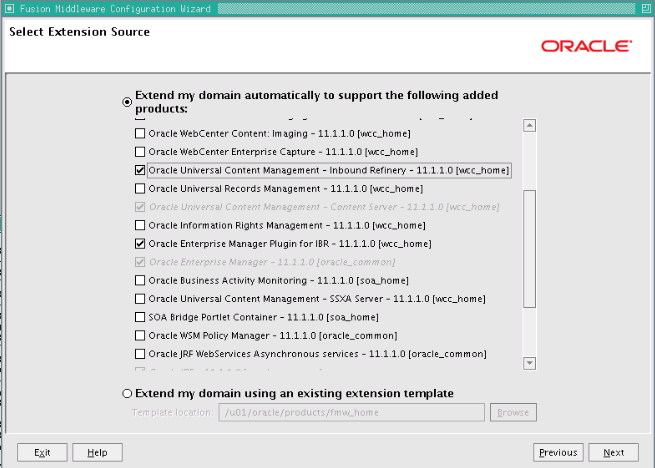
Task: Uncheck Inbound Refinery checkbox
Action: point(140,170)
